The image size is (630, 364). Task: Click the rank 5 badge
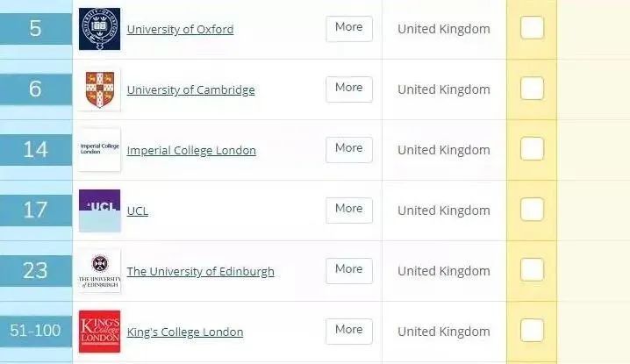click(36, 29)
